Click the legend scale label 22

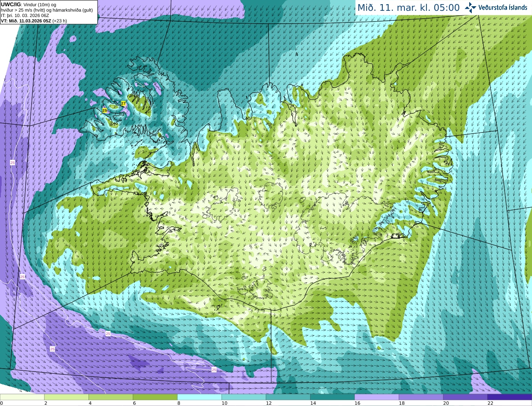coord(490,403)
